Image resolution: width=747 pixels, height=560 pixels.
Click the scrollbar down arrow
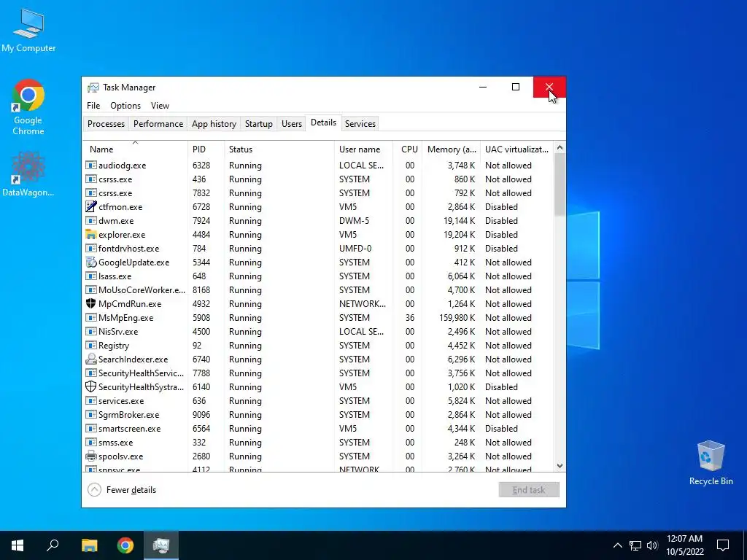[560, 466]
